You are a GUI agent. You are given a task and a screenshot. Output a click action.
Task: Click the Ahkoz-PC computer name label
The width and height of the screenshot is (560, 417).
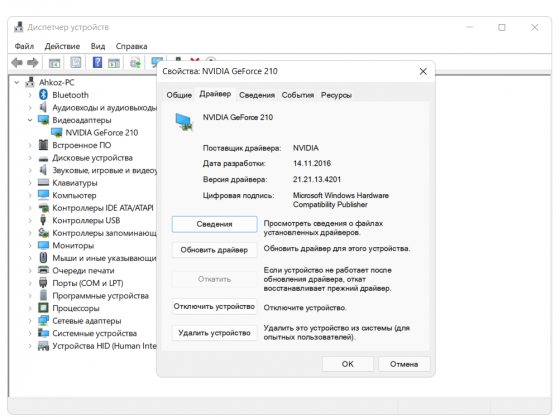56,82
